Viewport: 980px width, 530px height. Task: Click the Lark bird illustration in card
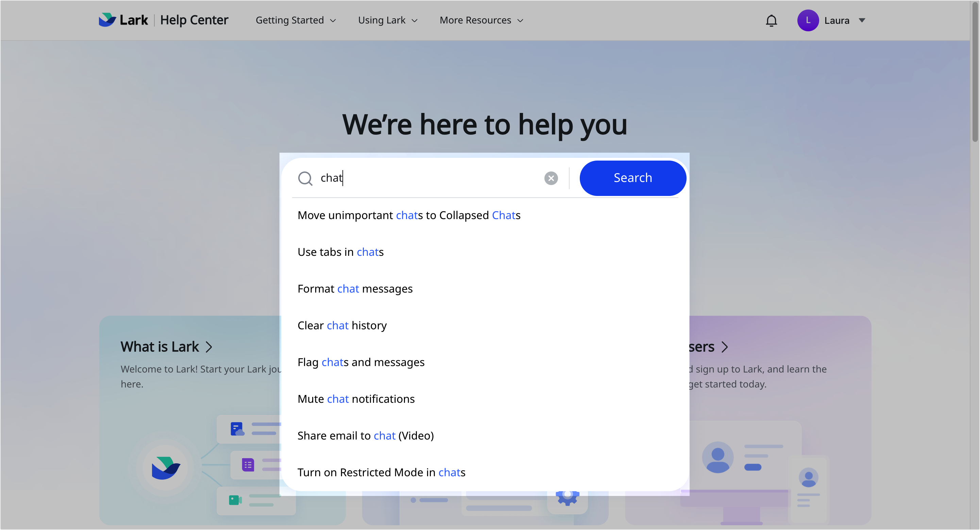[166, 468]
